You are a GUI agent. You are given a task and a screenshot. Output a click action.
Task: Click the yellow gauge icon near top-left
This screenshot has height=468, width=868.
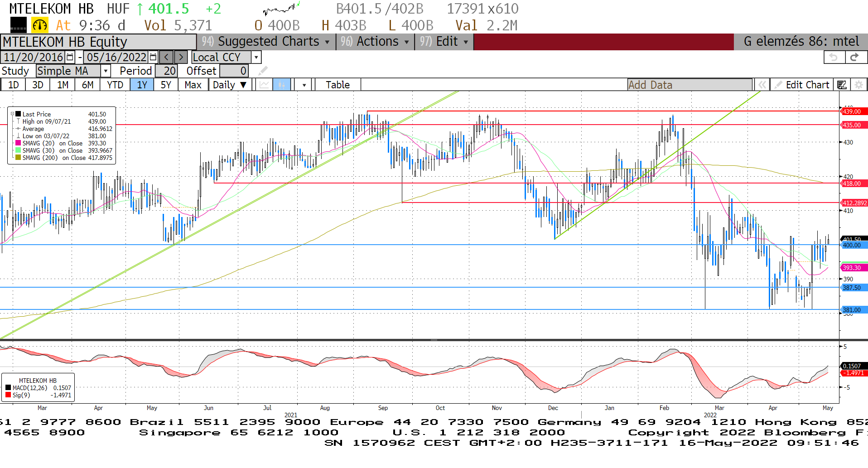click(x=40, y=25)
